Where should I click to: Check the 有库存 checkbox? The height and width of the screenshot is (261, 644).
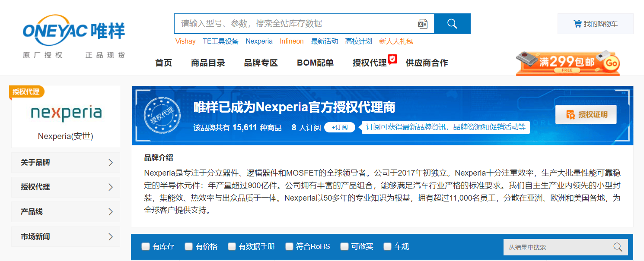point(146,247)
